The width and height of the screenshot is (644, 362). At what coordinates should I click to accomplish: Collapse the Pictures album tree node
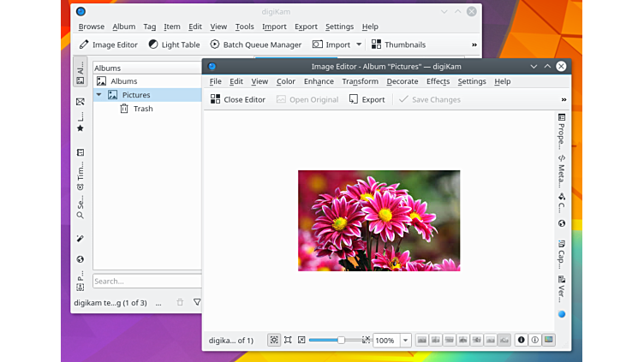click(x=99, y=95)
